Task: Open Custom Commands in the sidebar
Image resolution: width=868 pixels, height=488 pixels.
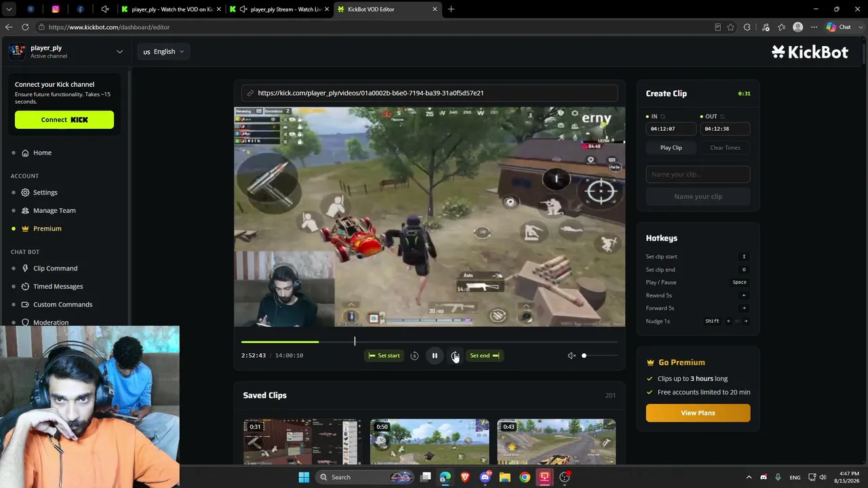Action: pyautogui.click(x=63, y=304)
